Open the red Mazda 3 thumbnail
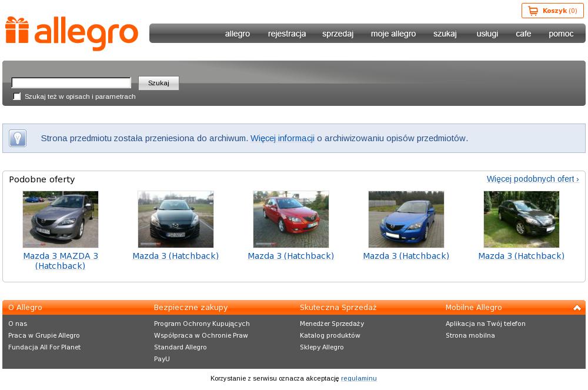588x390 pixels. pos(291,219)
